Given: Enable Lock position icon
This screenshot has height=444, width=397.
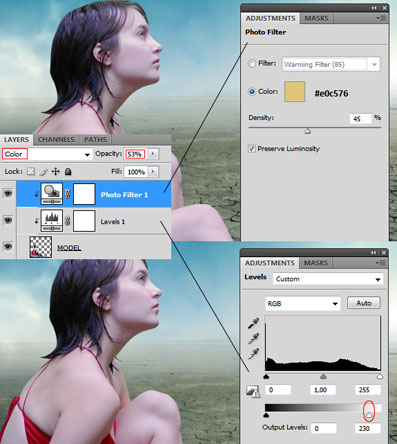Looking at the screenshot, I should (x=55, y=172).
